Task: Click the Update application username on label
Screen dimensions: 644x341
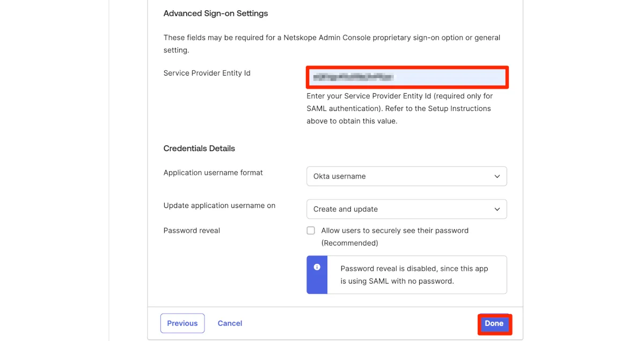Action: click(219, 205)
